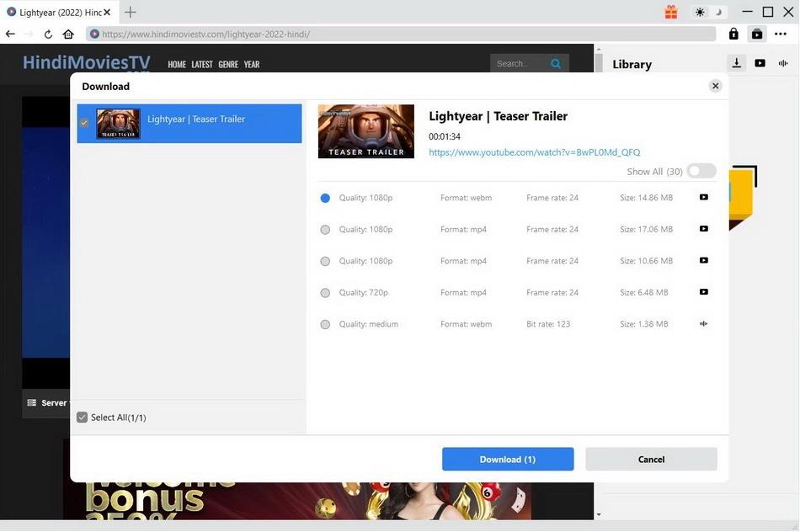
Task: Go forward with the forward arrow
Action: [29, 35]
